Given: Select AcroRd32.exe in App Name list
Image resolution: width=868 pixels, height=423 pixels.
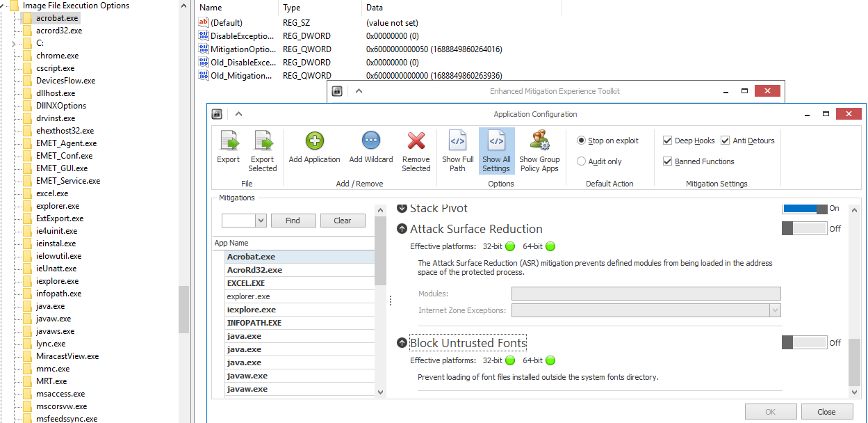Looking at the screenshot, I should click(x=300, y=270).
